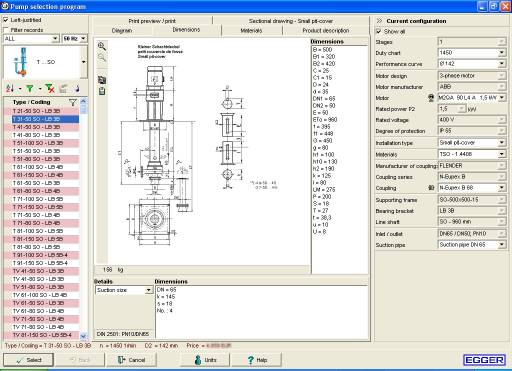Click the purple flask icon in list toolbar

(77, 88)
